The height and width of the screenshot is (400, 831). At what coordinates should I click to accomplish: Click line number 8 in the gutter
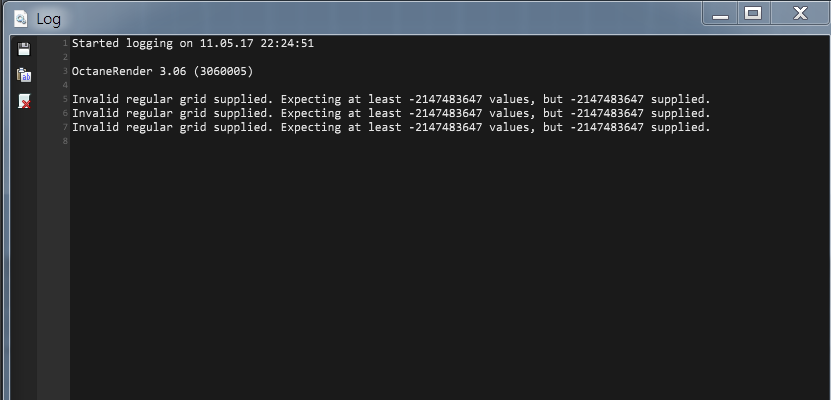coord(64,141)
